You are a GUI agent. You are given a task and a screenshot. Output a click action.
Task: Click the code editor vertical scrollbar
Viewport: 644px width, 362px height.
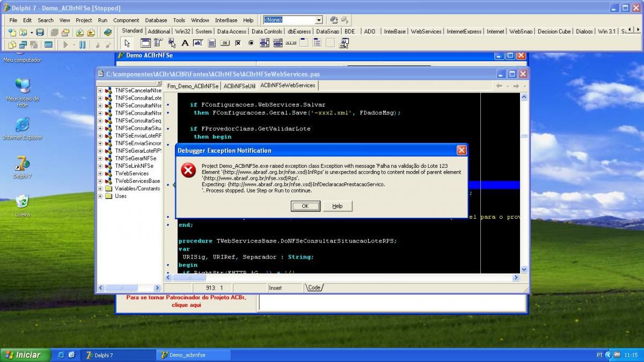(x=524, y=183)
